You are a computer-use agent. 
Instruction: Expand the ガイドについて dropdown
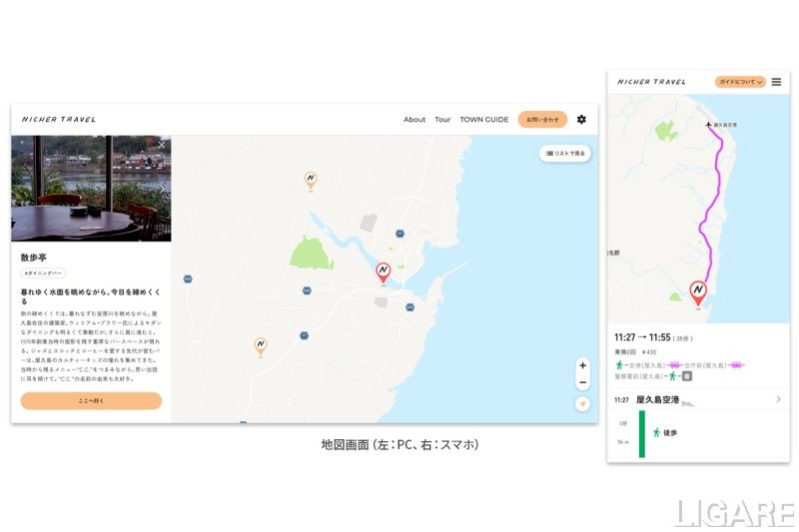[x=740, y=82]
